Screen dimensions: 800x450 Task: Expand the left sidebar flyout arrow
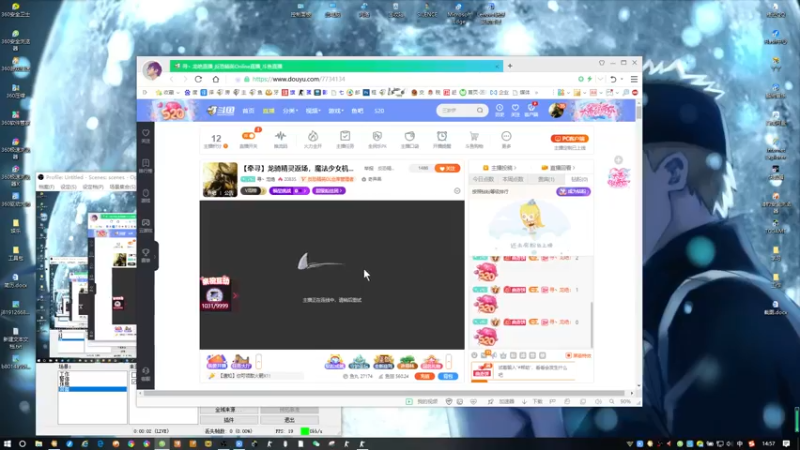(x=155, y=256)
